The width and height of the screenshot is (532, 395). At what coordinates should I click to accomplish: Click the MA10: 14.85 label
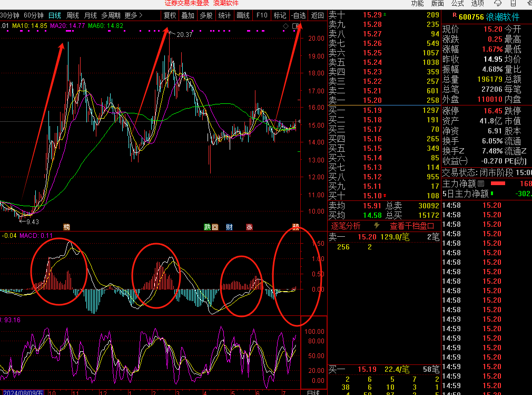29,26
